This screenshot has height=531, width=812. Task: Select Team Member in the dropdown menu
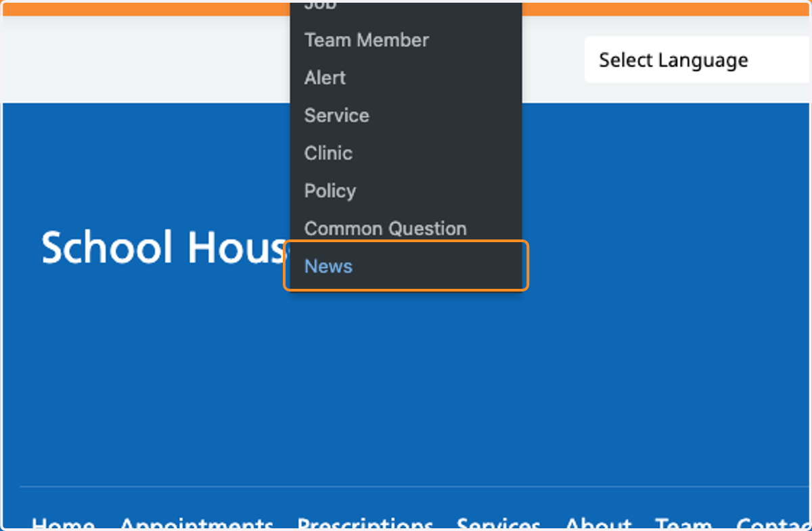pyautogui.click(x=406, y=40)
